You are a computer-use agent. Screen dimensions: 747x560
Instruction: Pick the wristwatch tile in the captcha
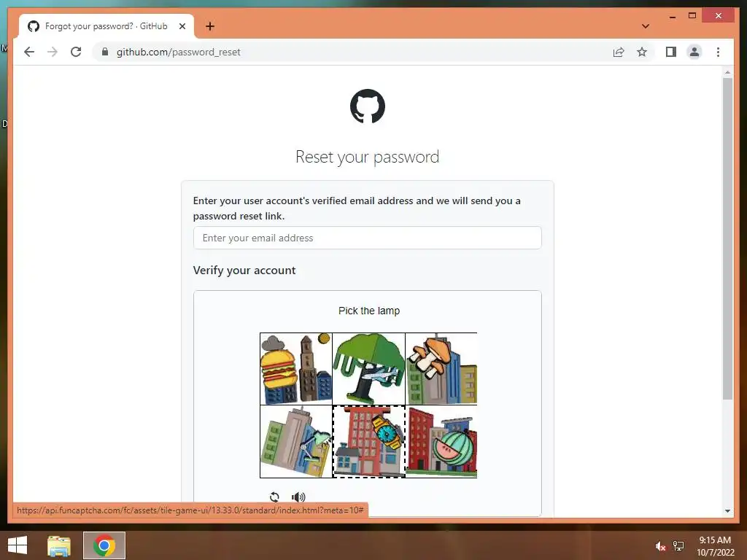368,441
